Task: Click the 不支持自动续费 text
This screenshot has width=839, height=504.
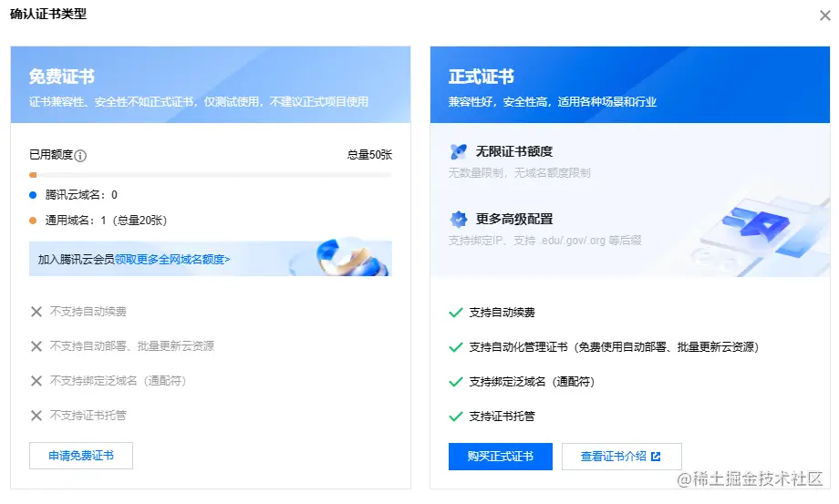Action: (x=88, y=312)
